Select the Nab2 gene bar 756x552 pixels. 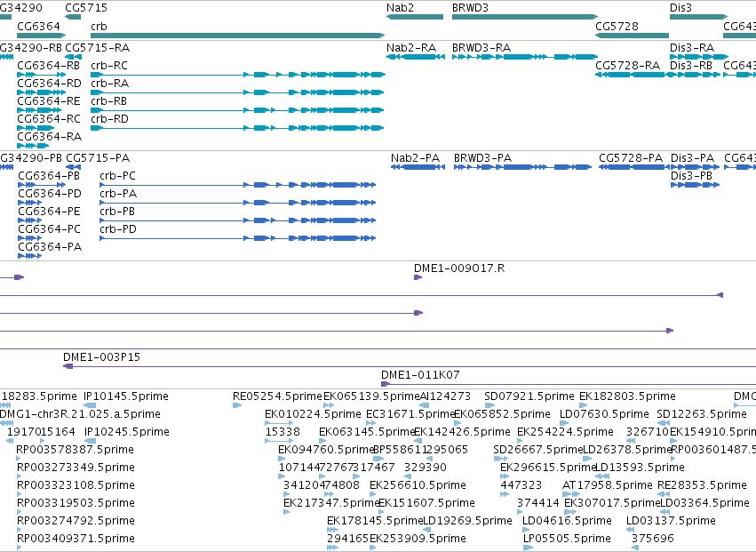pos(415,17)
